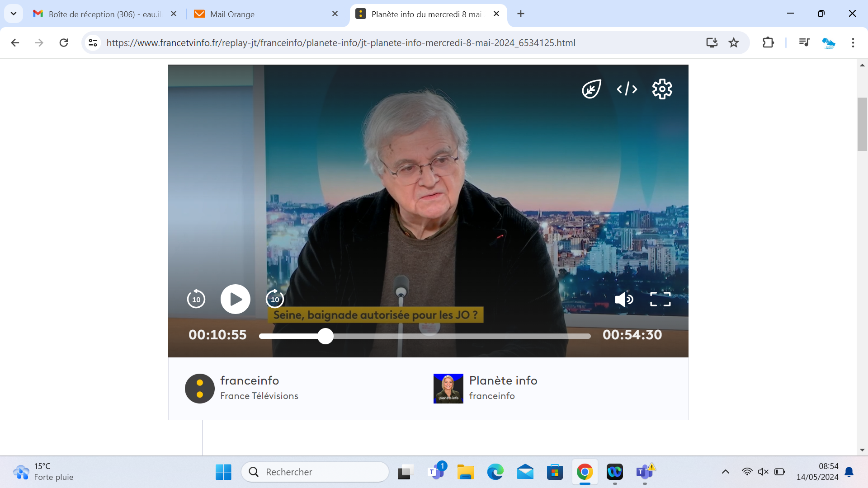Open media controls icon in toolbar
The height and width of the screenshot is (488, 868).
pyautogui.click(x=804, y=42)
